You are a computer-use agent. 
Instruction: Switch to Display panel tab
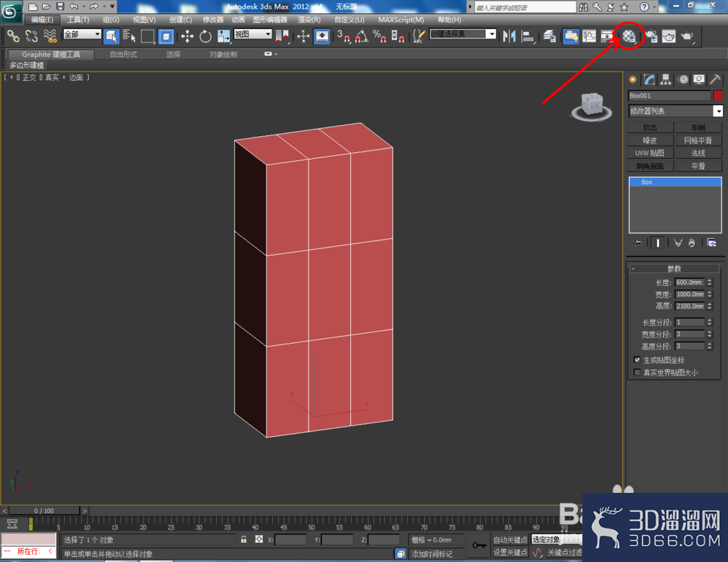tap(699, 80)
